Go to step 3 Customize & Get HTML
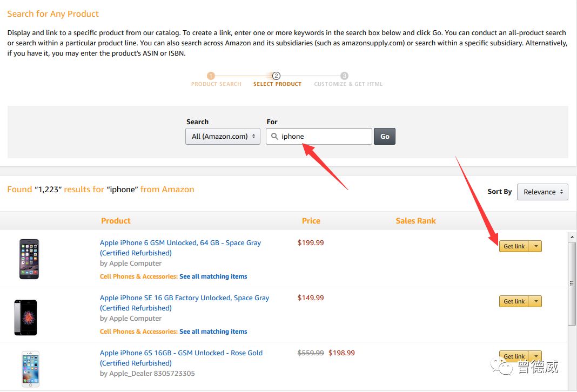Image resolution: width=577 pixels, height=392 pixels. coord(348,80)
